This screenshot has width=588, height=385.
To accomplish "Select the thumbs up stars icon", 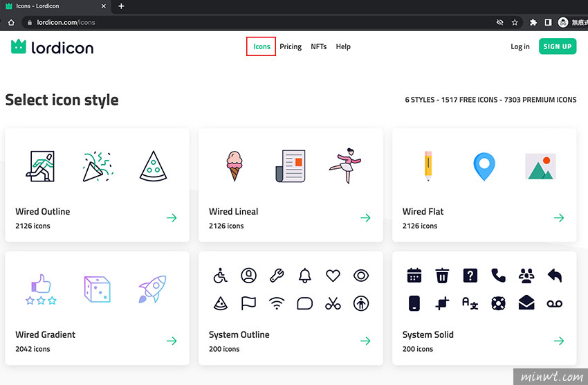I will click(42, 289).
